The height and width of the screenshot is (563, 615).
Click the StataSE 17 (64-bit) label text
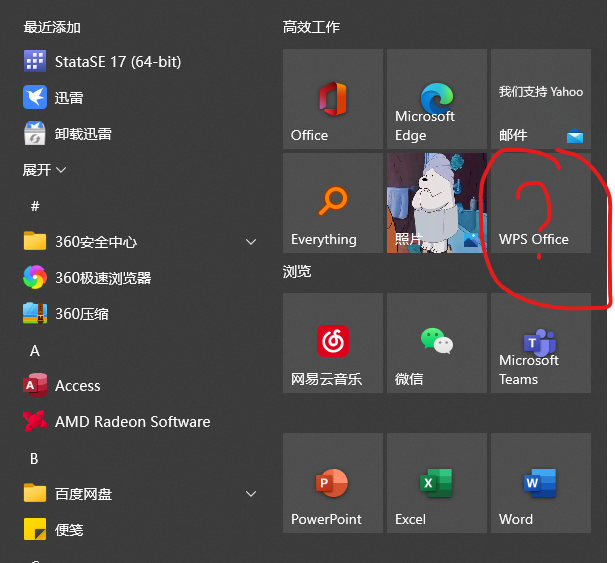(118, 62)
